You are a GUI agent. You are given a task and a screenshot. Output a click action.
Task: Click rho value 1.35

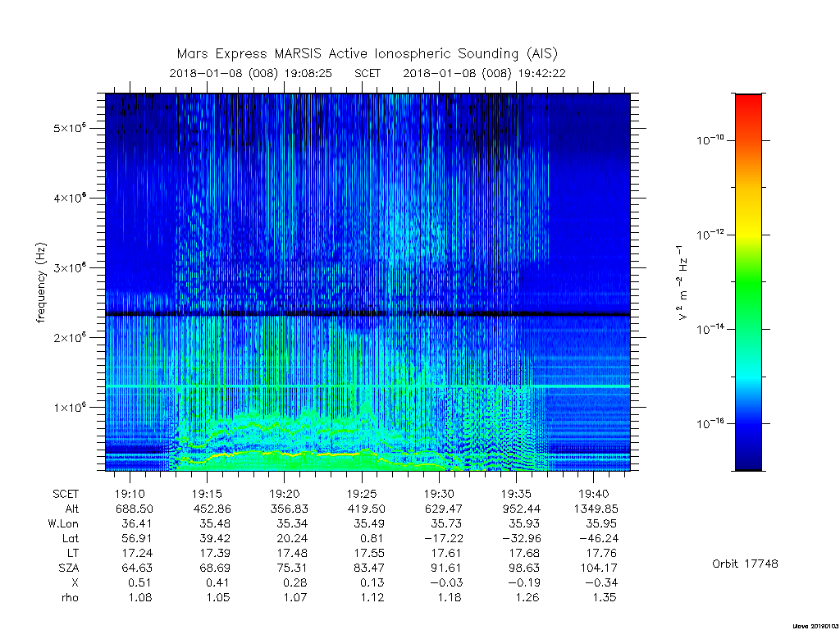(x=605, y=597)
